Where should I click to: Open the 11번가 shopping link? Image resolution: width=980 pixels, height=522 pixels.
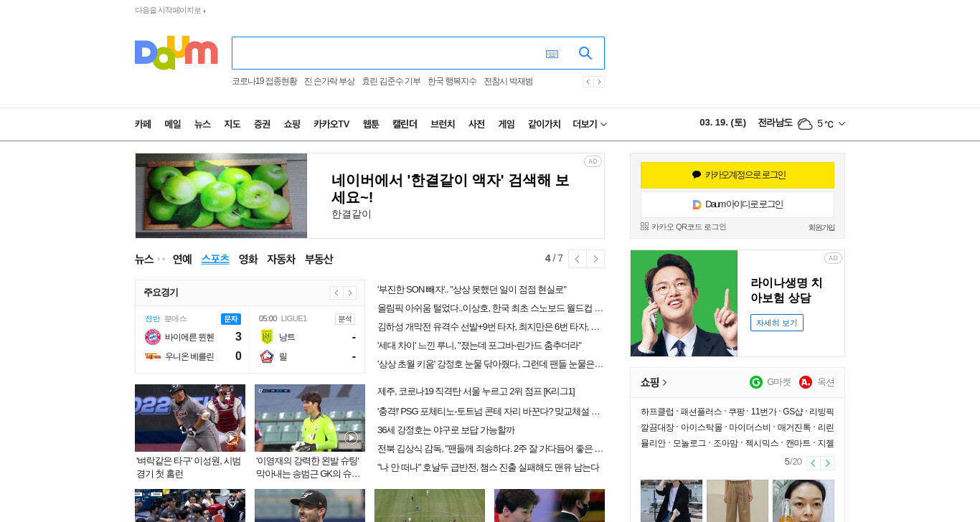point(763,412)
